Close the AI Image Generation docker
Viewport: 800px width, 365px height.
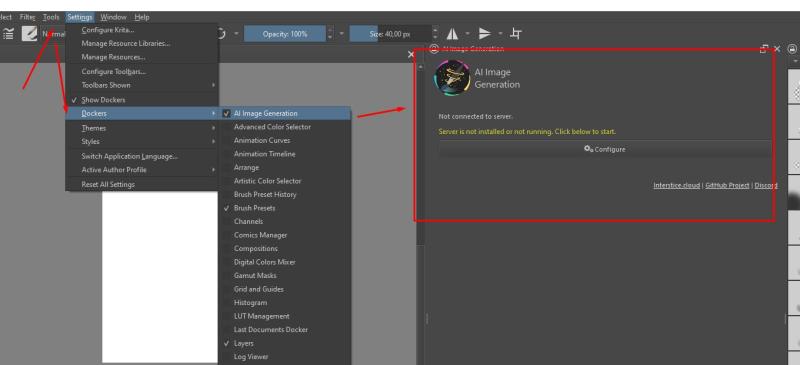tap(777, 49)
